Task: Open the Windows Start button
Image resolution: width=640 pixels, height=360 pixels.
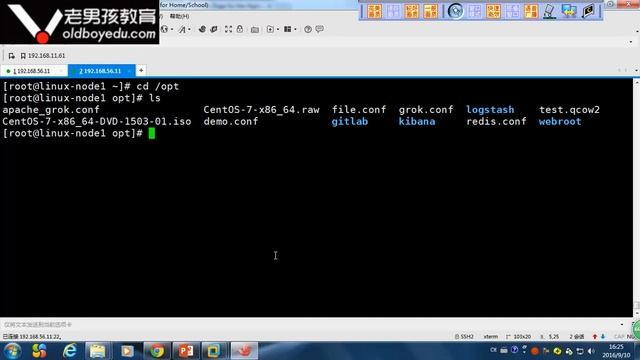Action: click(x=13, y=351)
